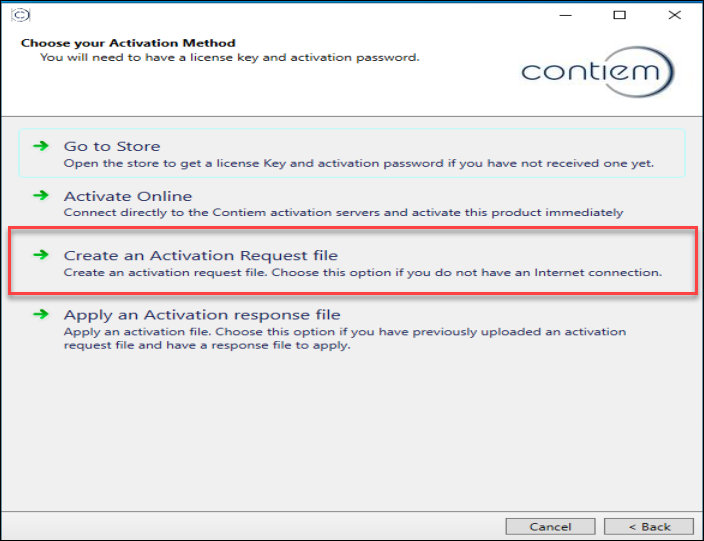
Task: Click the description about Contiem activation servers
Action: click(x=343, y=212)
